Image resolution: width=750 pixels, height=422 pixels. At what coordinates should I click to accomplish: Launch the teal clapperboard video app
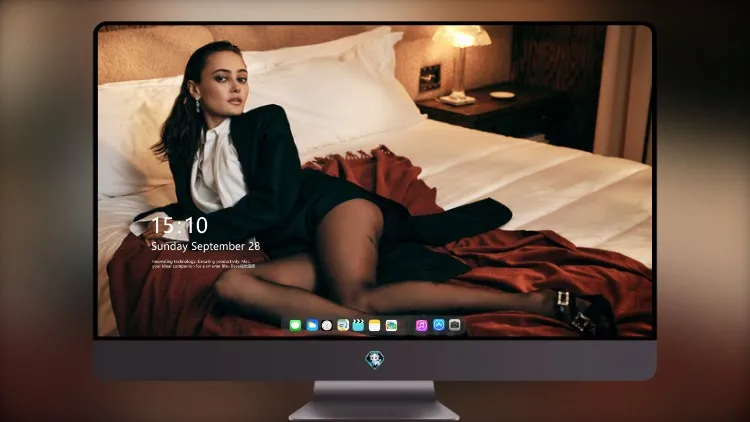(x=358, y=325)
